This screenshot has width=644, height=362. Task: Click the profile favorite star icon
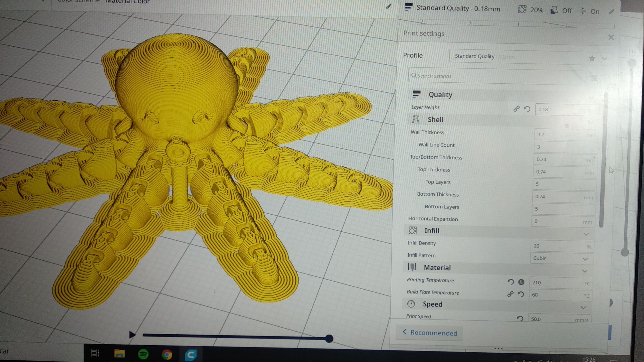point(592,58)
